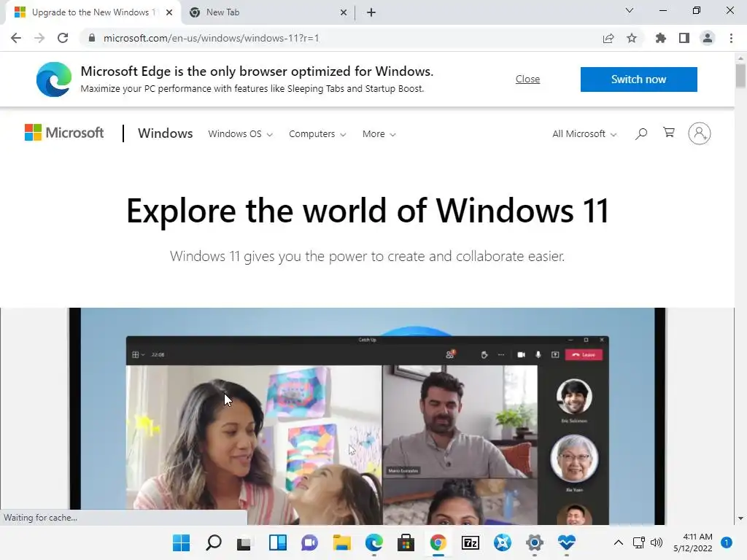This screenshot has height=560, width=747.
Task: Open volume speaker tray icon
Action: pyautogui.click(x=657, y=542)
